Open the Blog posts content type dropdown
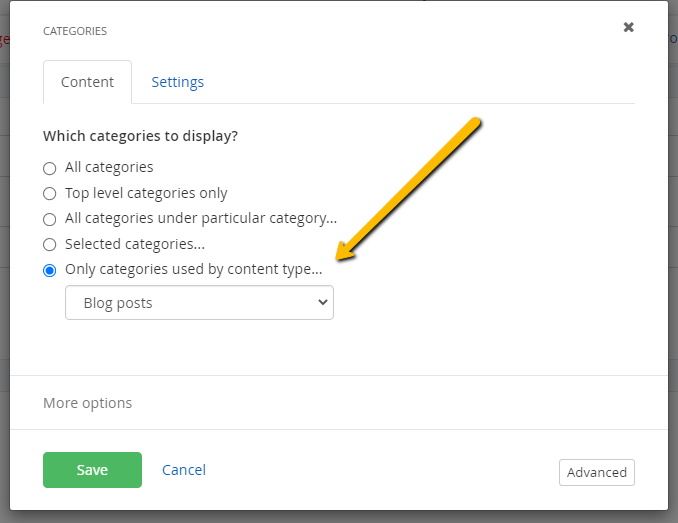Viewport: 678px width, 523px height. (199, 303)
